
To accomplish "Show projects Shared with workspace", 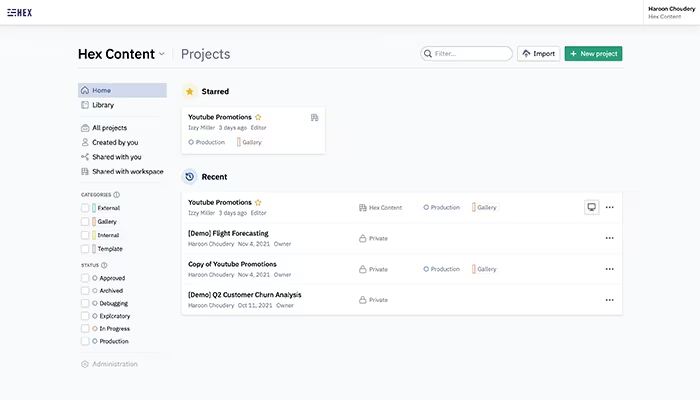I will tap(122, 171).
